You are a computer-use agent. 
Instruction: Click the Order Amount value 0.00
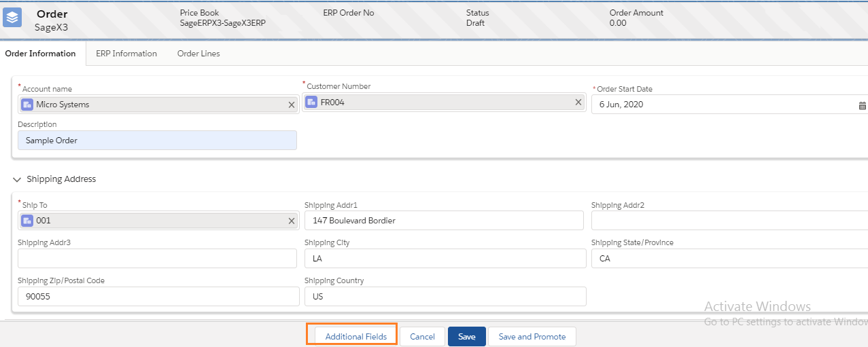pos(618,23)
